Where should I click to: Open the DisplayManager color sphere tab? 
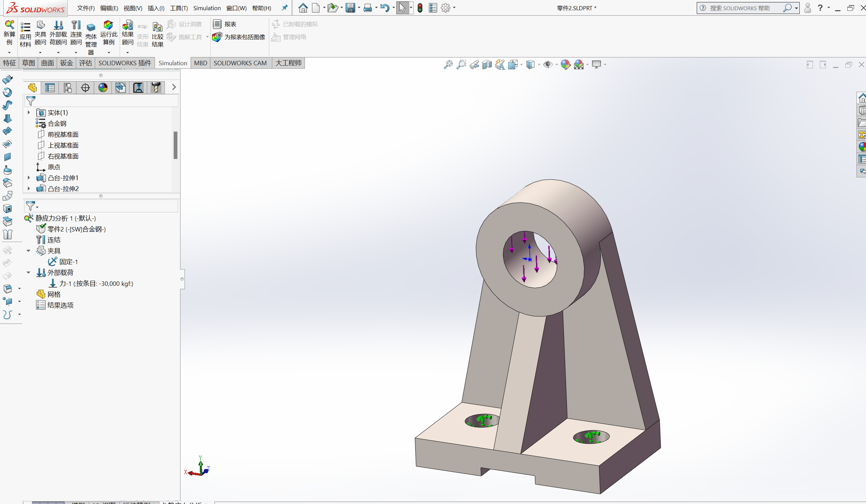pos(103,88)
